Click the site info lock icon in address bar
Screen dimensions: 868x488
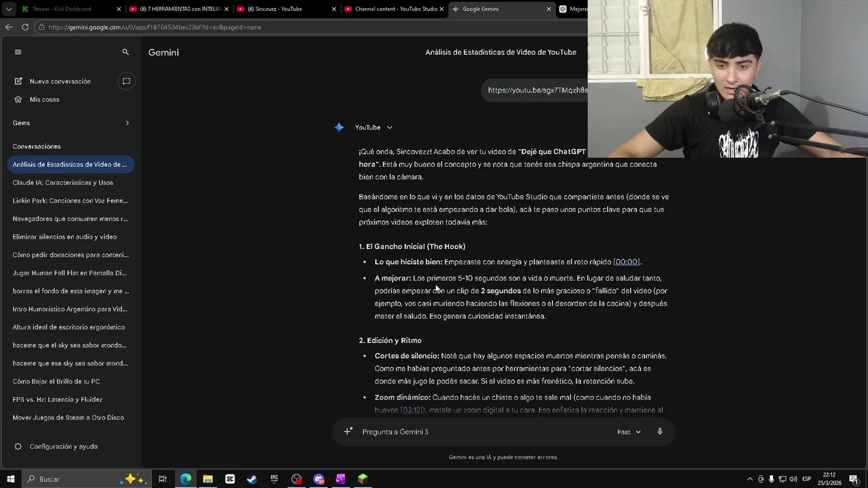[x=41, y=27]
